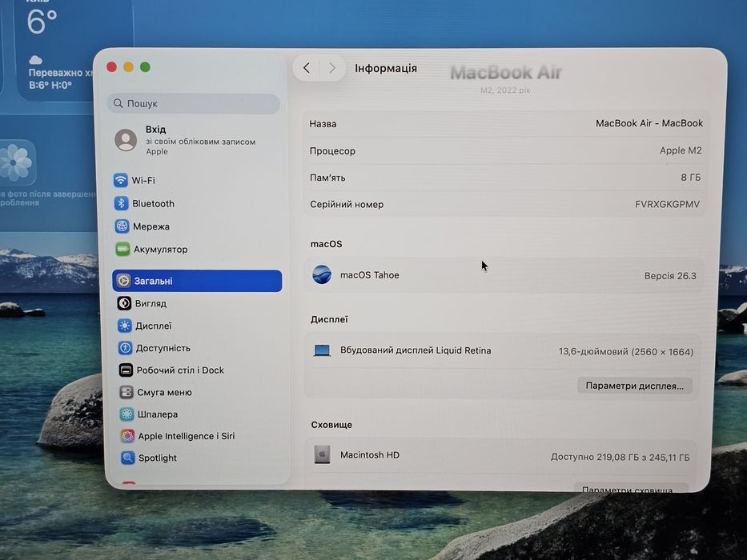Open Параметри дисплея button
The image size is (747, 560).
(635, 386)
